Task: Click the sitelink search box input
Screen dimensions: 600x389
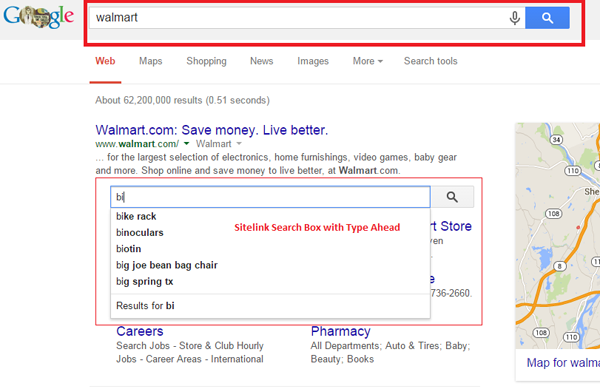Action: (x=270, y=197)
